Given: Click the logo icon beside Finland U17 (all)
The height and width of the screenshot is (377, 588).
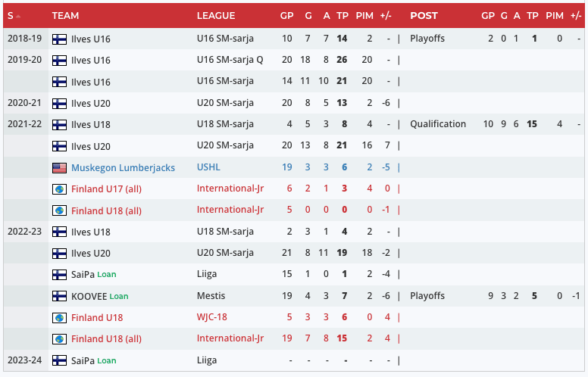Looking at the screenshot, I should [59, 189].
